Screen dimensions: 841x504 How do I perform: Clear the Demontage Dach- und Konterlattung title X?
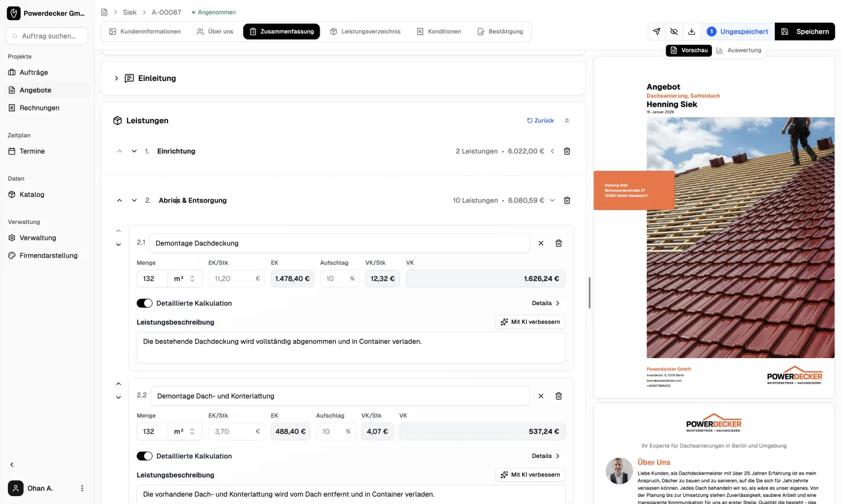tap(541, 396)
